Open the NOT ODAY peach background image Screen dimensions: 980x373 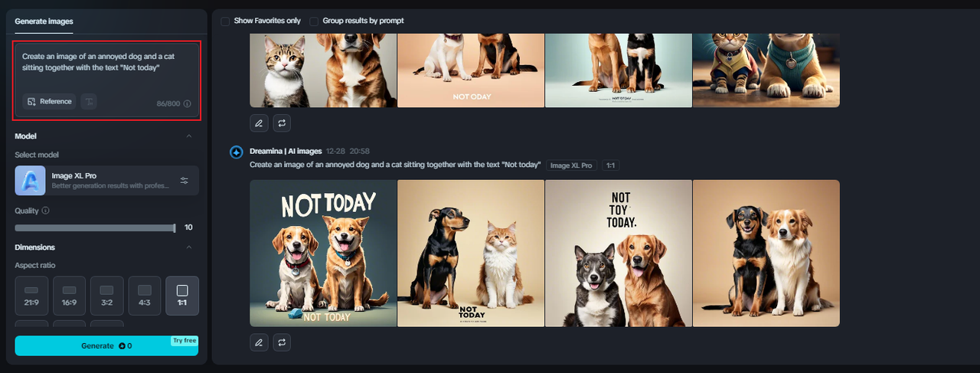click(x=471, y=70)
